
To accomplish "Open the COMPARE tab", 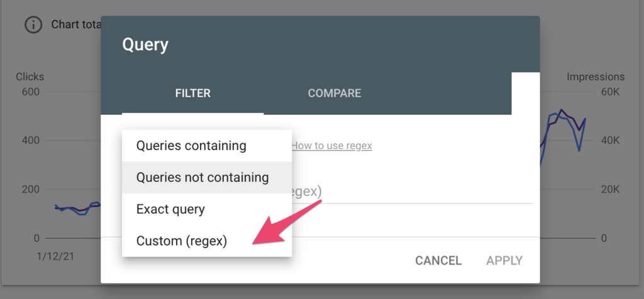I will click(x=334, y=94).
